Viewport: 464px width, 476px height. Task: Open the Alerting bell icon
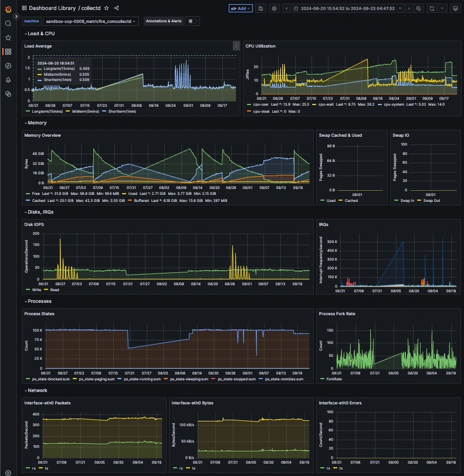click(x=8, y=80)
